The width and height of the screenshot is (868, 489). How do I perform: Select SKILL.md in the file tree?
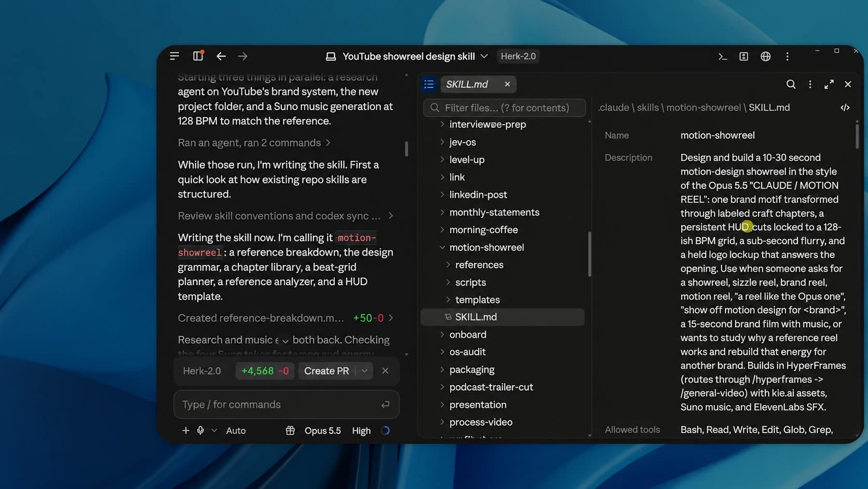503,317
